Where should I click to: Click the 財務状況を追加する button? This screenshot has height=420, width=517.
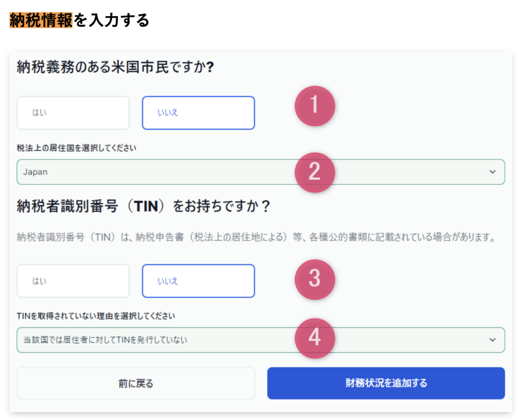(386, 384)
